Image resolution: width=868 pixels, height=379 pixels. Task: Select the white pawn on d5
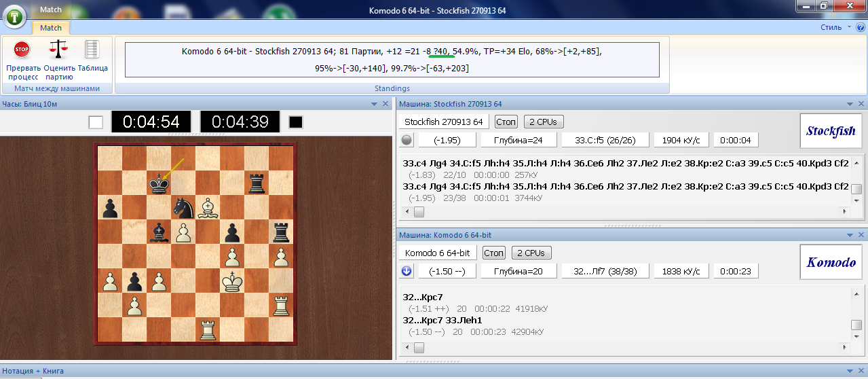pos(184,232)
